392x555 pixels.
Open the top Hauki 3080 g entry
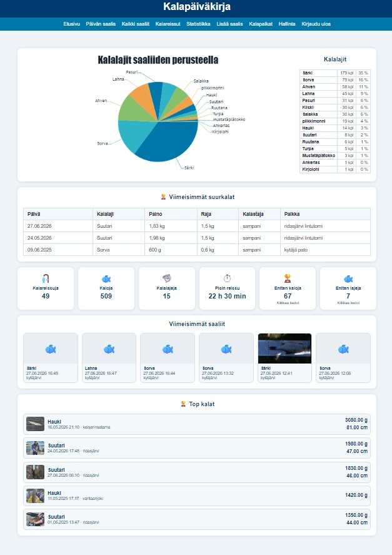click(197, 424)
